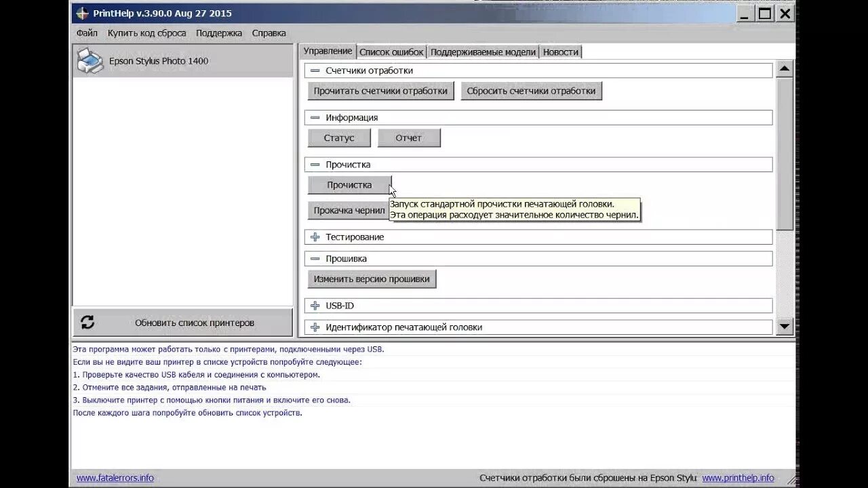Click the scrollbar down arrow
This screenshot has width=868, height=488.
[785, 327]
